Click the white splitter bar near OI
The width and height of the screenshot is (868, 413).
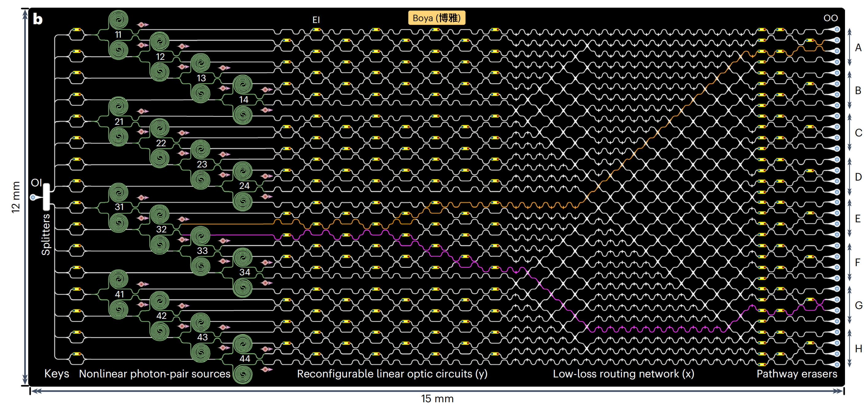[x=47, y=197]
